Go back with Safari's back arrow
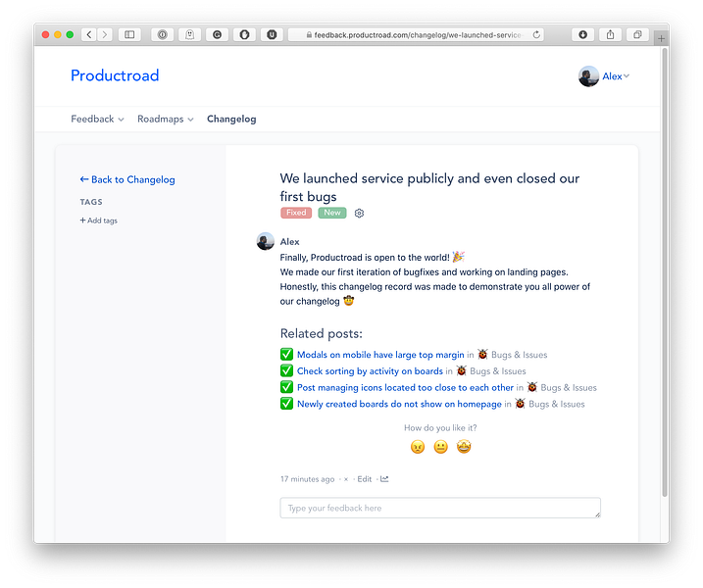The image size is (703, 588). click(x=89, y=34)
